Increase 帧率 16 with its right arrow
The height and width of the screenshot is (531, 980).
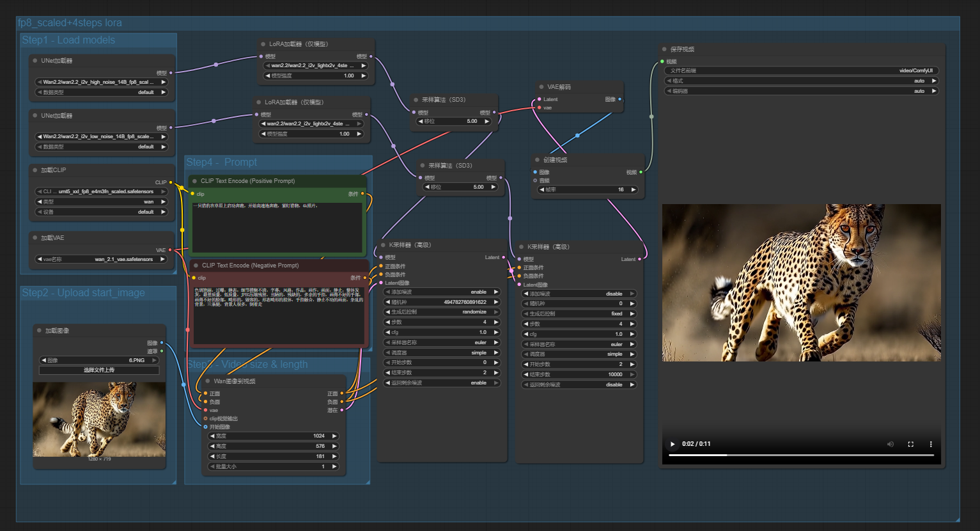tap(634, 189)
